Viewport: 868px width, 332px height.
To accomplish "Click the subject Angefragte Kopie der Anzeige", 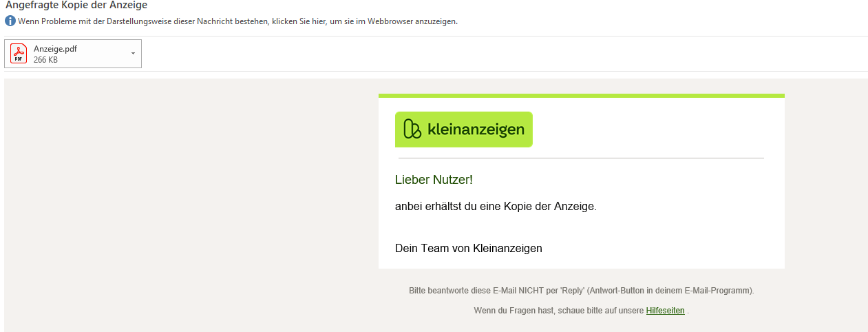I will click(x=76, y=6).
